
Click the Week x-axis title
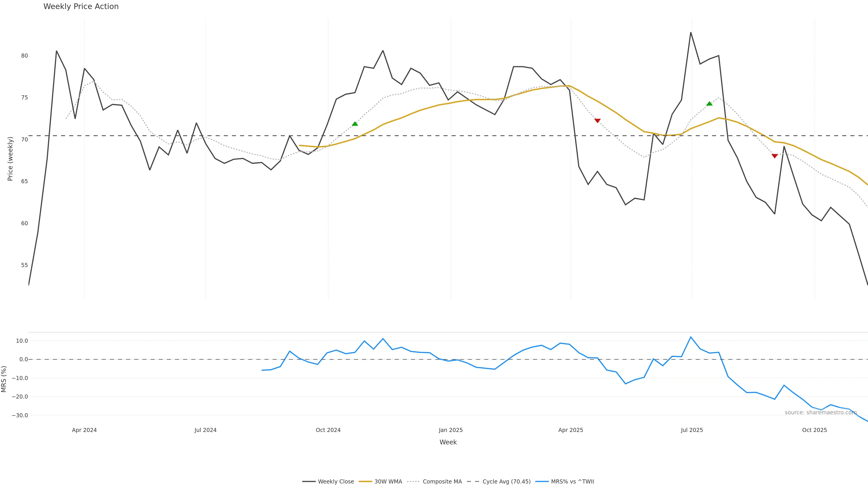point(448,442)
